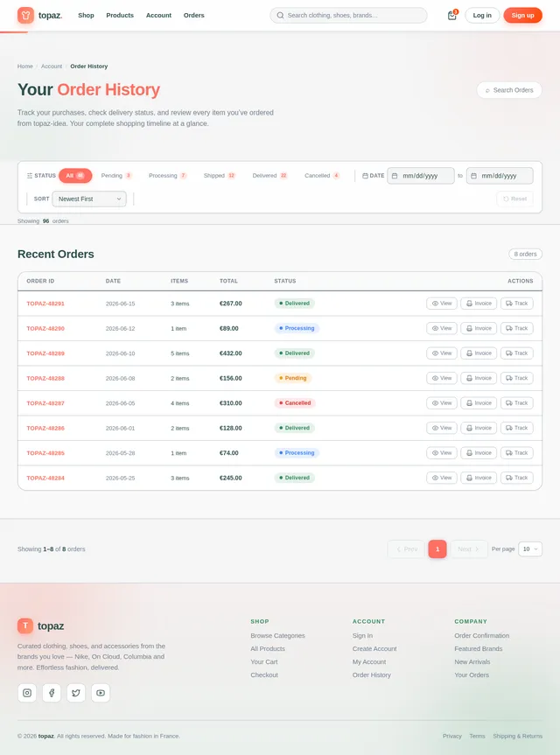Viewport: 560px width, 755px height.
Task: Click the Facebook icon in footer
Action: click(x=52, y=693)
